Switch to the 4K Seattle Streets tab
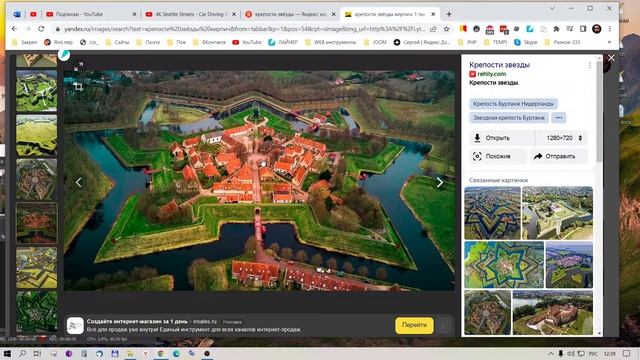Viewport: 640px width, 360px height. pyautogui.click(x=190, y=14)
